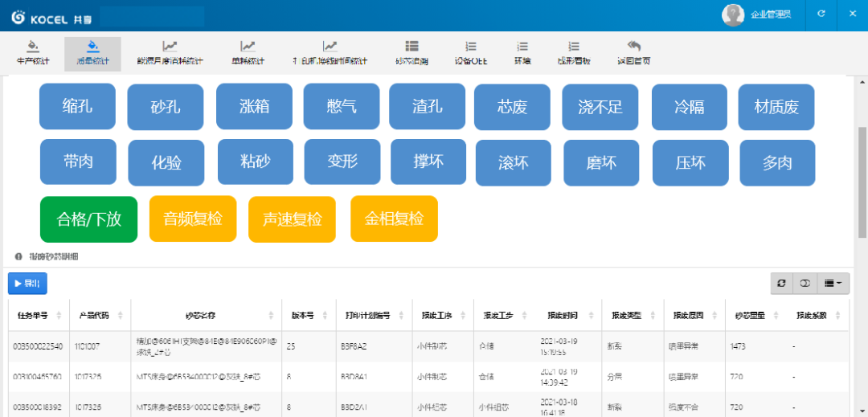This screenshot has width=868, height=417.
Task: Select the 质量统计 quality statistics tab
Action: [92, 54]
